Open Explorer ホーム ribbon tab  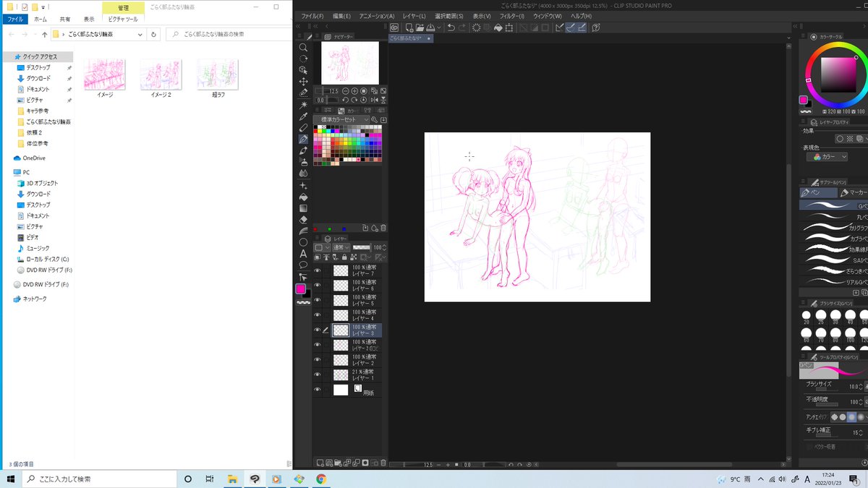pos(41,19)
